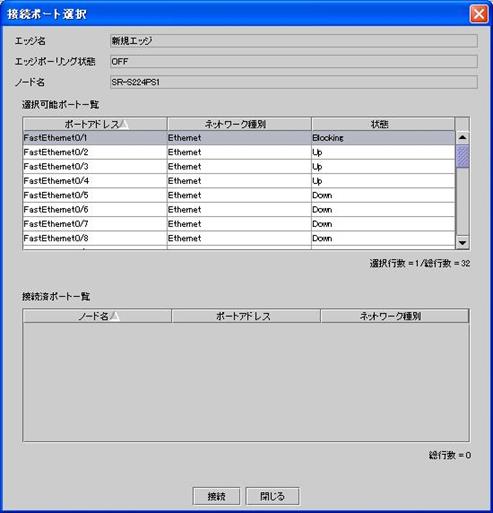This screenshot has height=513, width=493.
Task: Click Ethernet cell of FastEthernet0/4 row
Action: [x=239, y=181]
